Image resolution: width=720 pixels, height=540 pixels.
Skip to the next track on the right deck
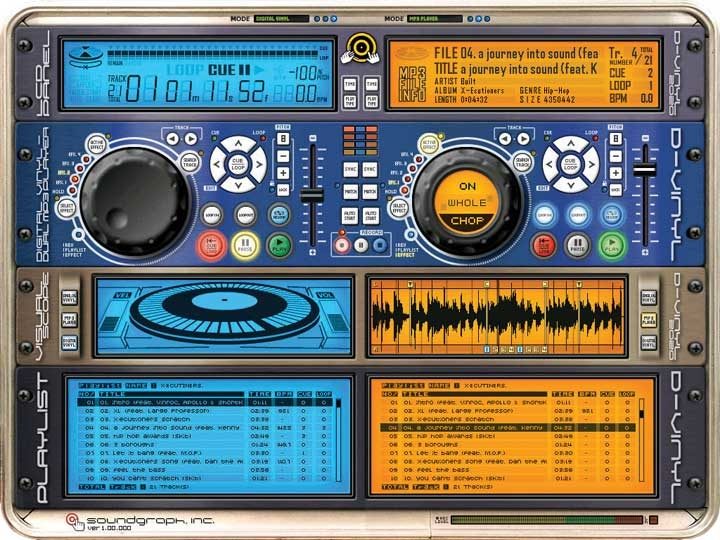click(x=523, y=138)
